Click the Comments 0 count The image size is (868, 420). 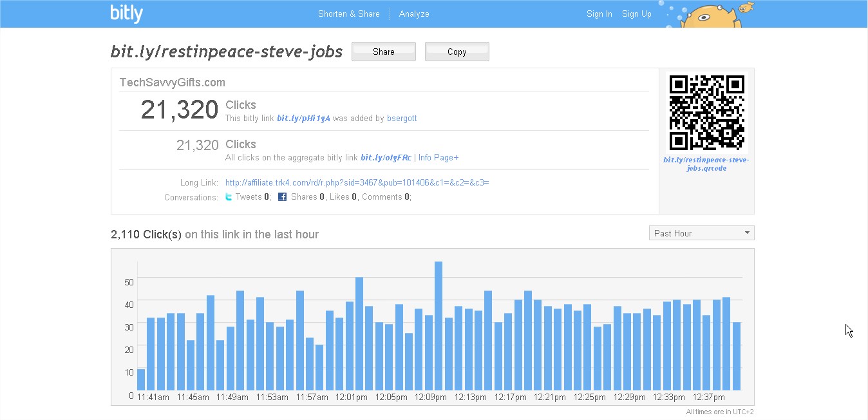coord(386,197)
